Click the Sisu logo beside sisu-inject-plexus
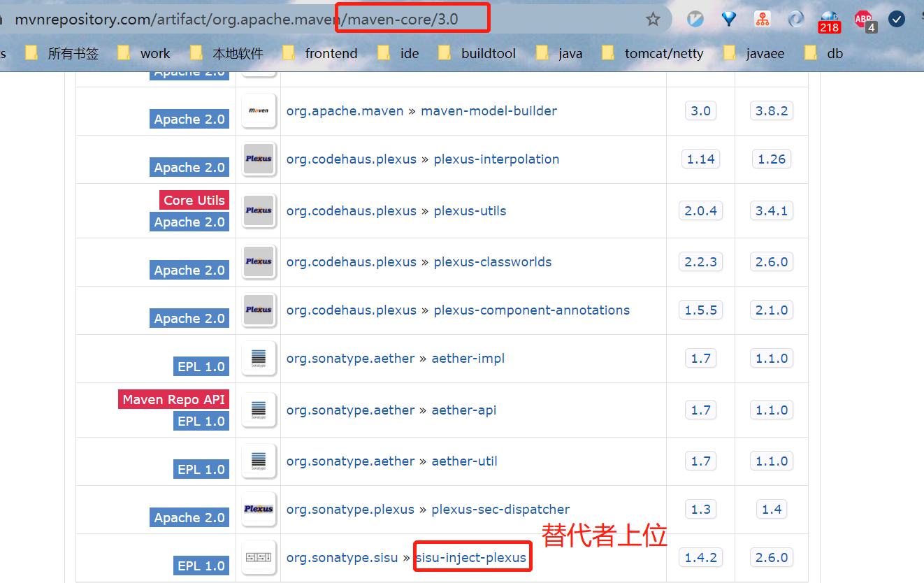 [x=259, y=557]
